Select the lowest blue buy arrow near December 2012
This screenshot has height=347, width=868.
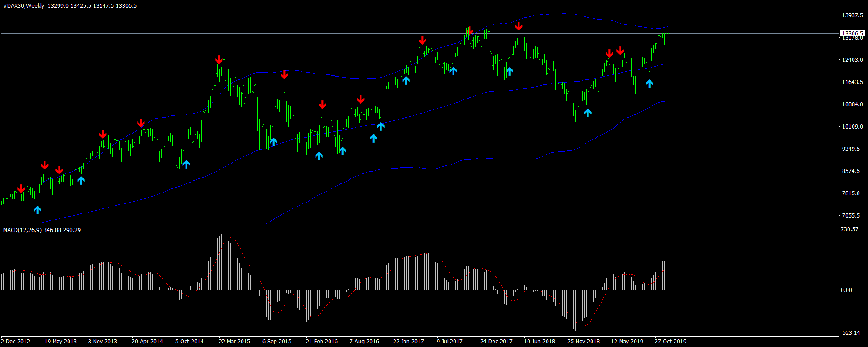(x=37, y=209)
